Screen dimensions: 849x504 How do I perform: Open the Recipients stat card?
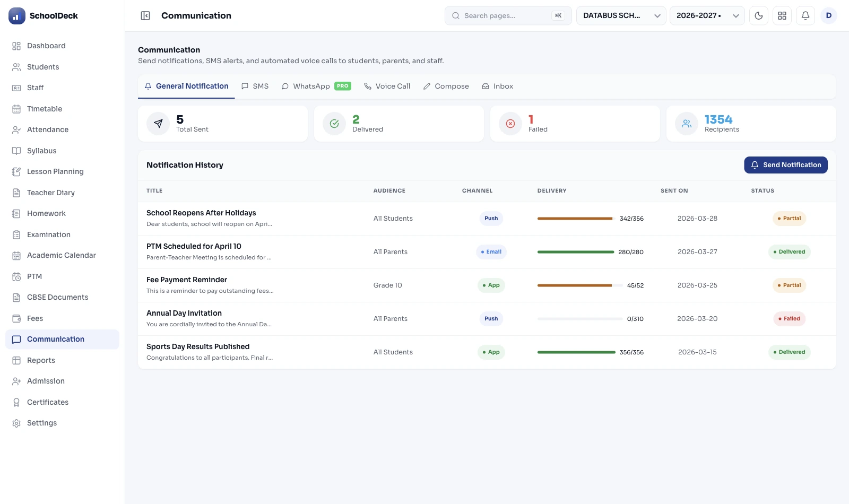pyautogui.click(x=751, y=124)
